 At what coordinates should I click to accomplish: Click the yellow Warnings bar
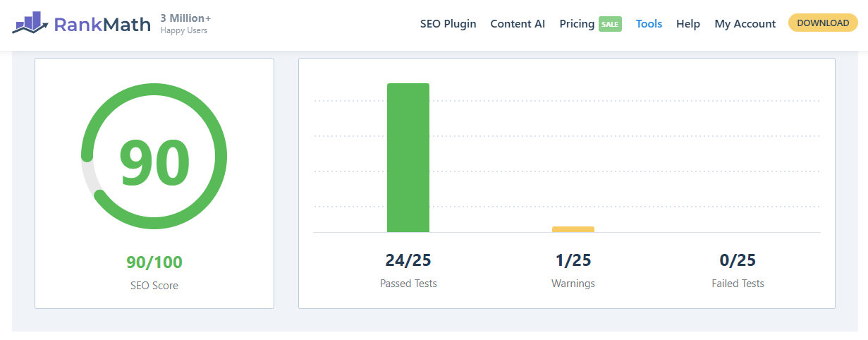pos(573,229)
